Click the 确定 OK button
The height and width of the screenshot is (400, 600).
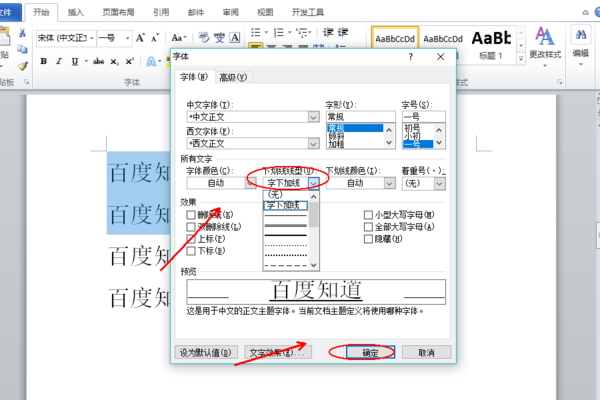pyautogui.click(x=370, y=353)
